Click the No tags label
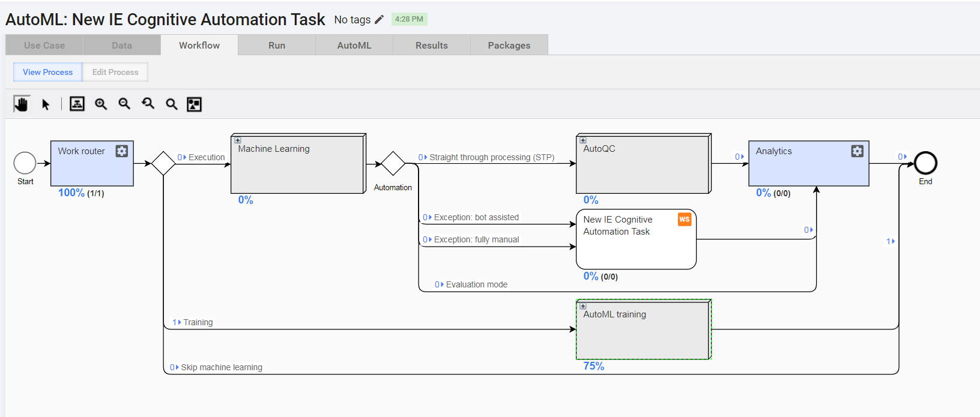Screen dimensions: 980x417 pos(352,20)
